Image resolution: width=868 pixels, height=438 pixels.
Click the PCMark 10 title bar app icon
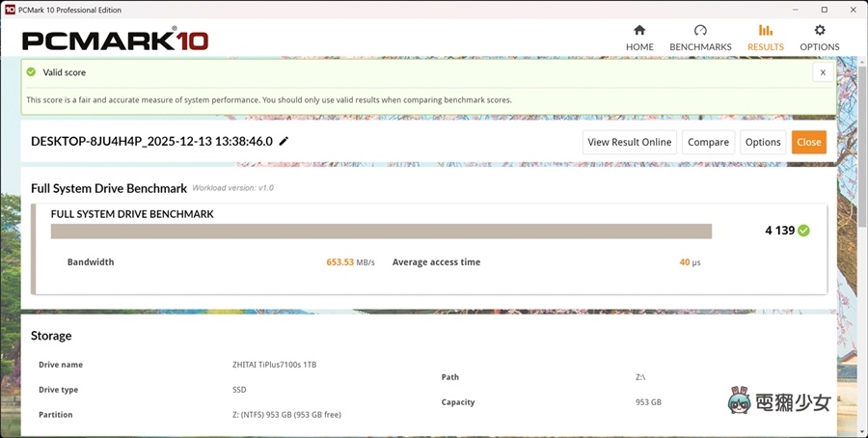10,8
